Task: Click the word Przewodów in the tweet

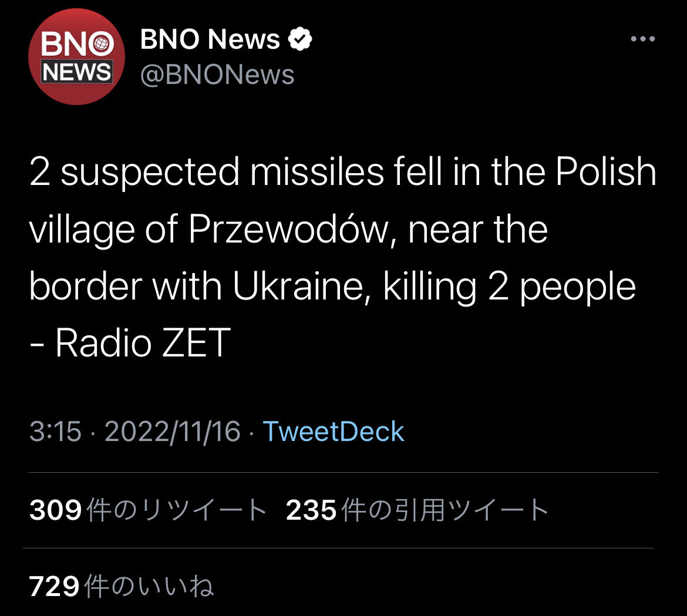Action: (289, 230)
